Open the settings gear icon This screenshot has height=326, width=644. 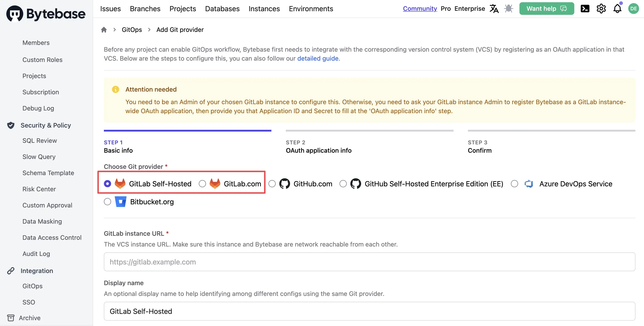601,9
